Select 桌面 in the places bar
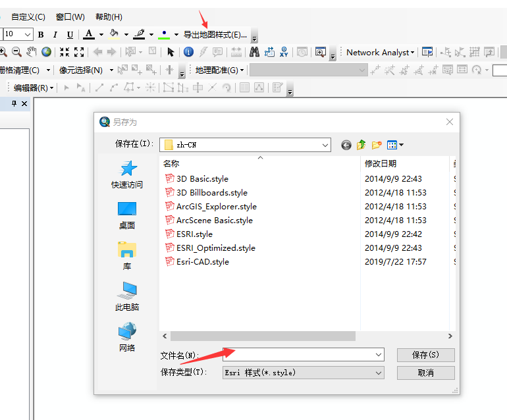 [x=127, y=215]
